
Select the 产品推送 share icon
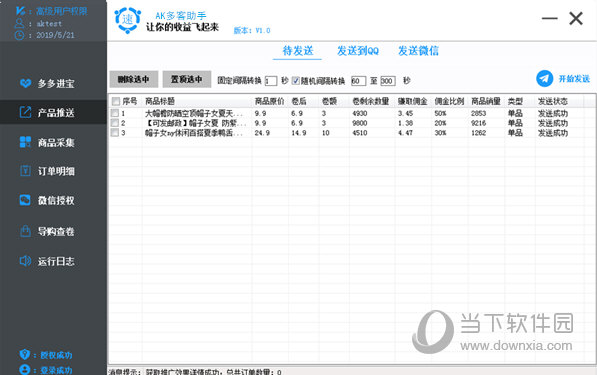25,112
